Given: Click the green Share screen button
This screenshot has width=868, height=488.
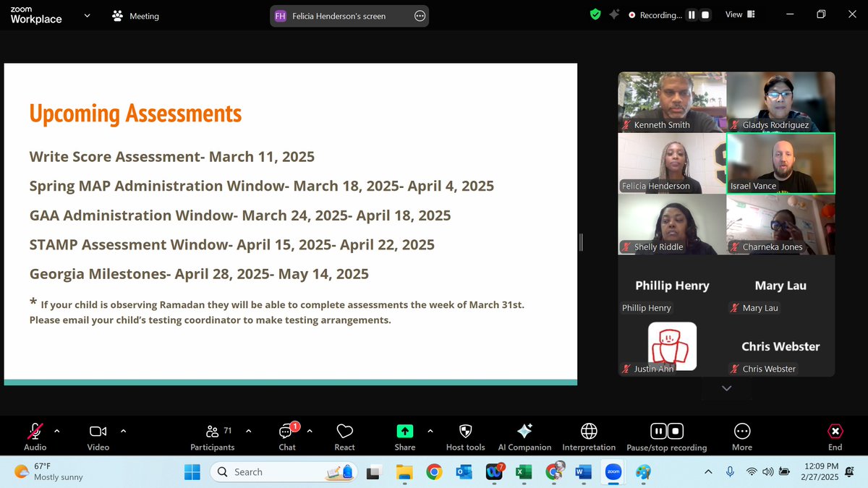Looking at the screenshot, I should click(x=405, y=436).
